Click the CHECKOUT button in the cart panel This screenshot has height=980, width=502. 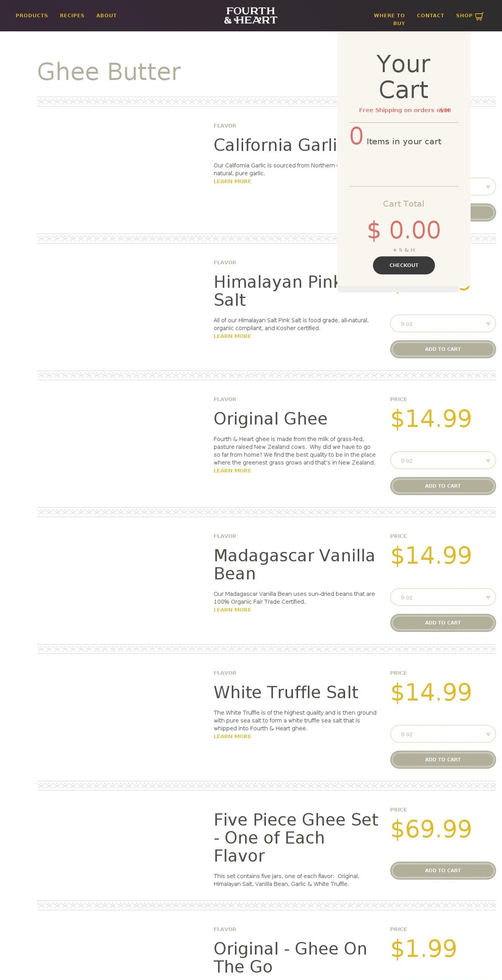tap(403, 265)
